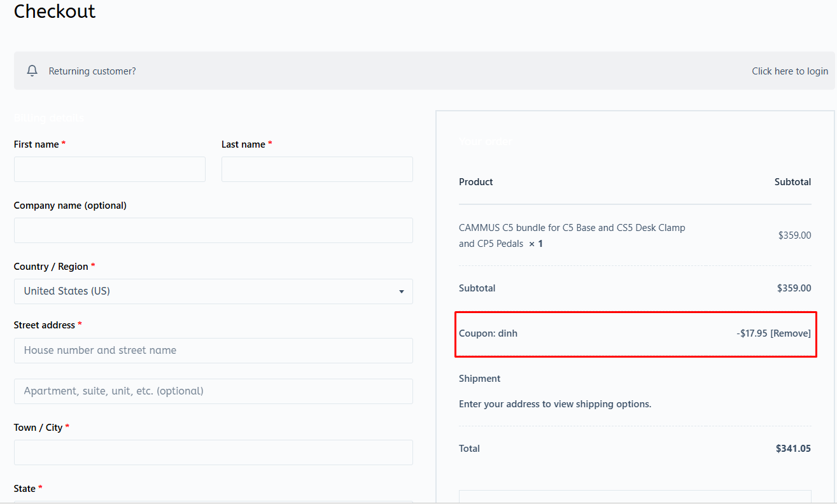Remove the dinh coupon
This screenshot has height=504, width=837.
pyautogui.click(x=791, y=333)
